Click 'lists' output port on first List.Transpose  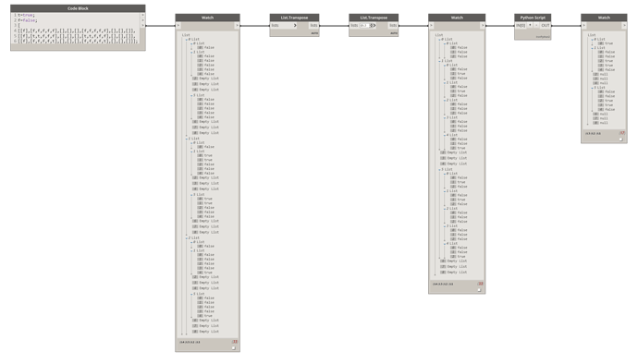pyautogui.click(x=313, y=25)
